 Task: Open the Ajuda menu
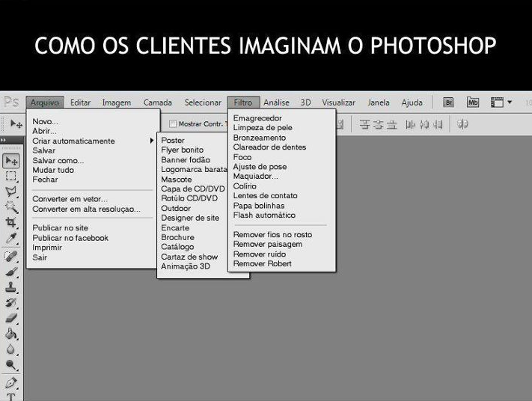click(x=412, y=102)
